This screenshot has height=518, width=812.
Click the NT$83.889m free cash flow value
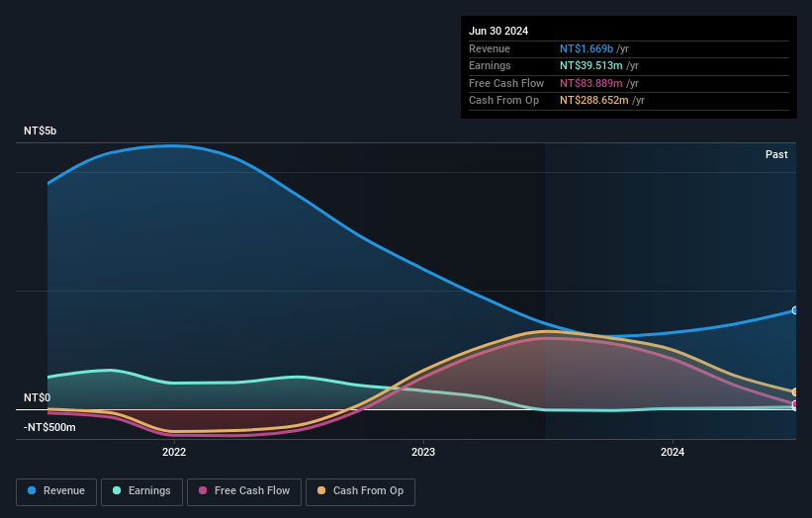click(590, 83)
